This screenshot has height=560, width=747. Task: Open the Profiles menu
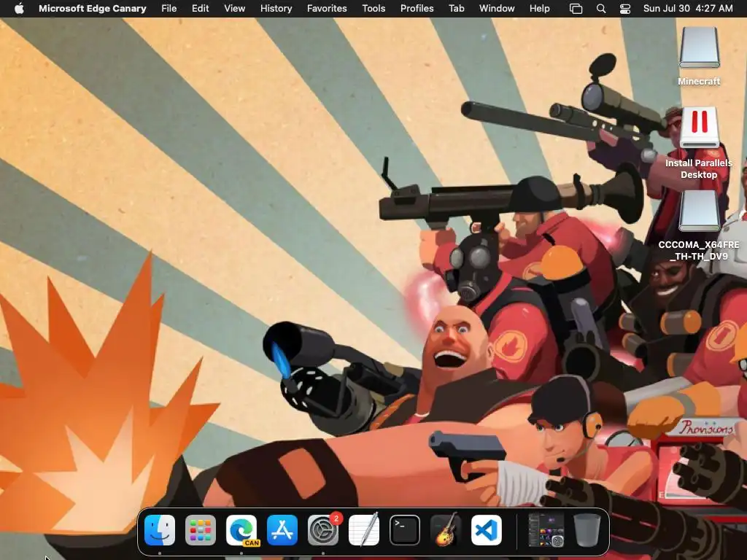coord(417,8)
